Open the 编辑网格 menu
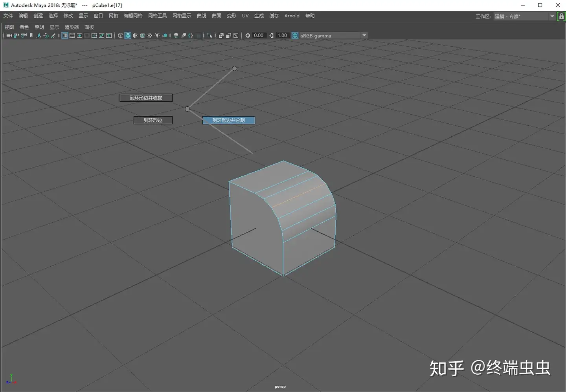566x392 pixels. pos(133,16)
